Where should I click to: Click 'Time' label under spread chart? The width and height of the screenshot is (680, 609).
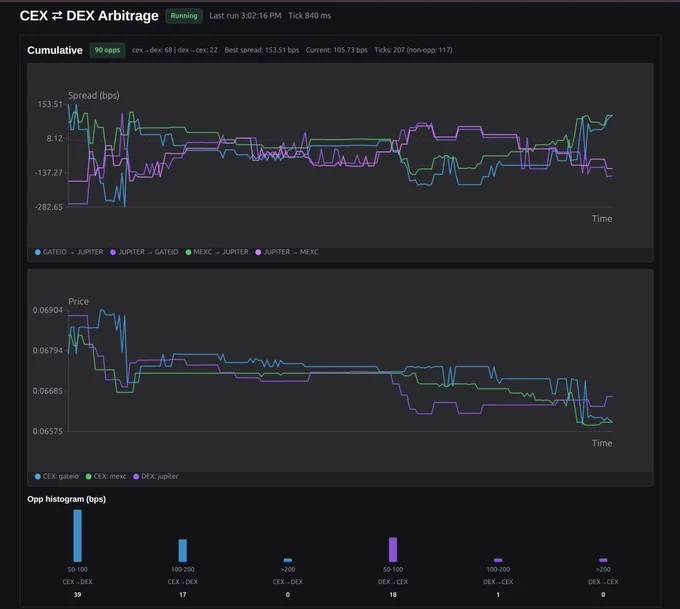point(602,219)
